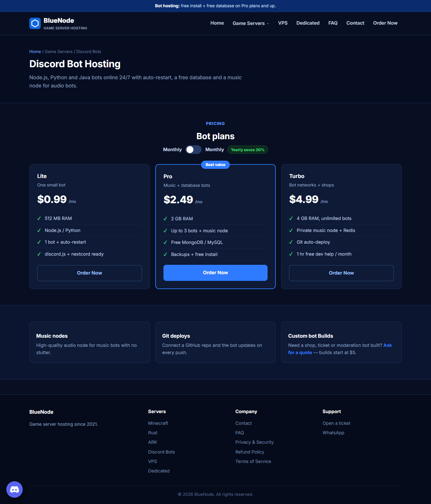This screenshot has width=431, height=504.
Task: Click the Git deploys card heading
Action: click(x=176, y=336)
